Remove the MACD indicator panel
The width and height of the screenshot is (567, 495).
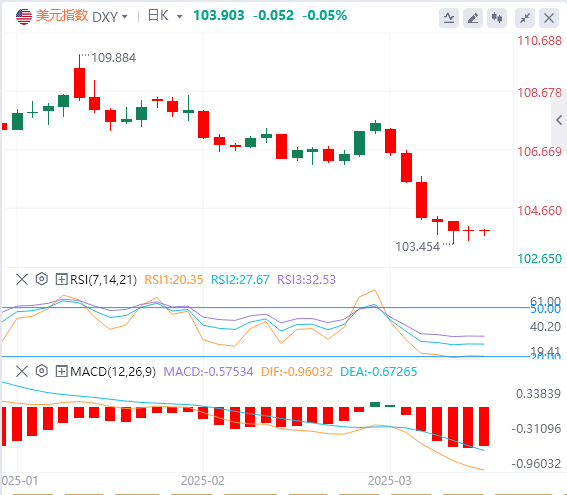tap(22, 371)
